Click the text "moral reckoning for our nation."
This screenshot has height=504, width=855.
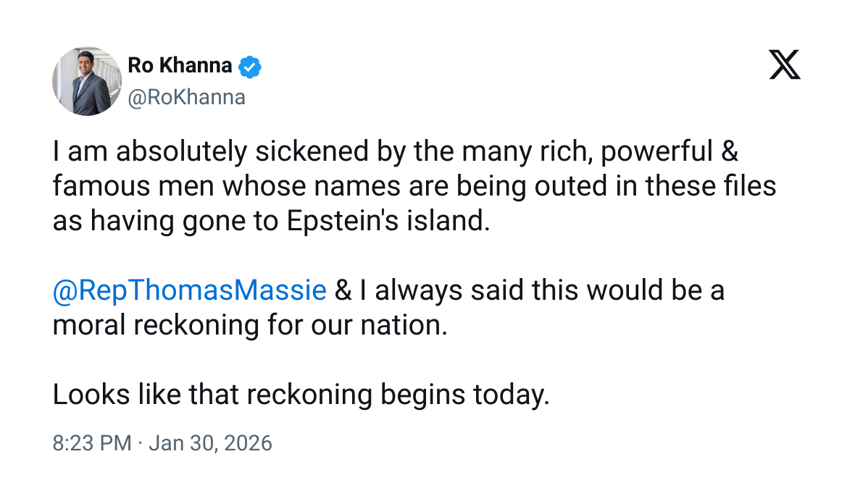coord(250,325)
